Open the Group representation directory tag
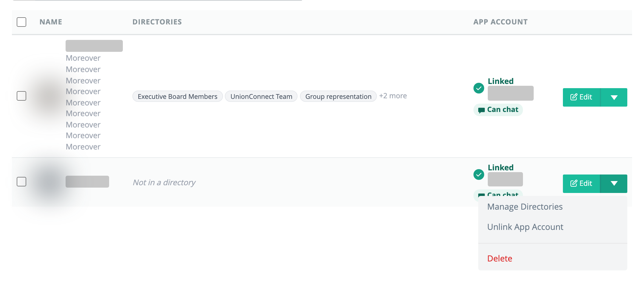This screenshot has width=644, height=296. (x=338, y=96)
